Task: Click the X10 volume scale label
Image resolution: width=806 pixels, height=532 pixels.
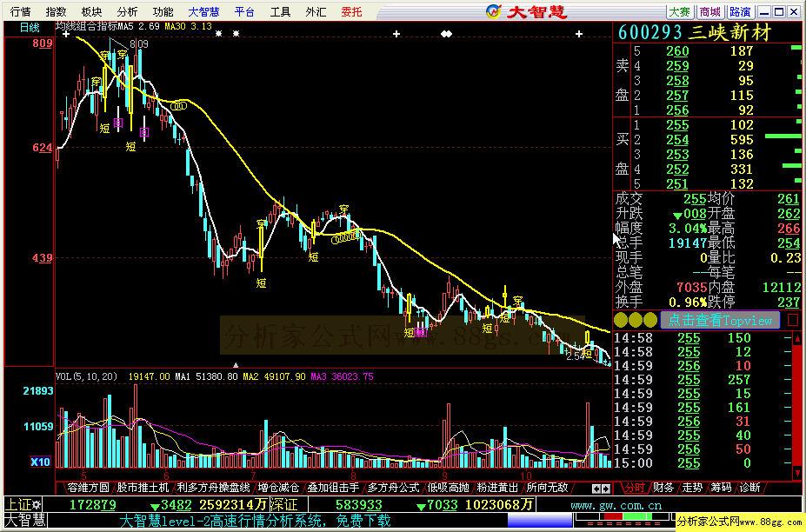Action: (40, 462)
